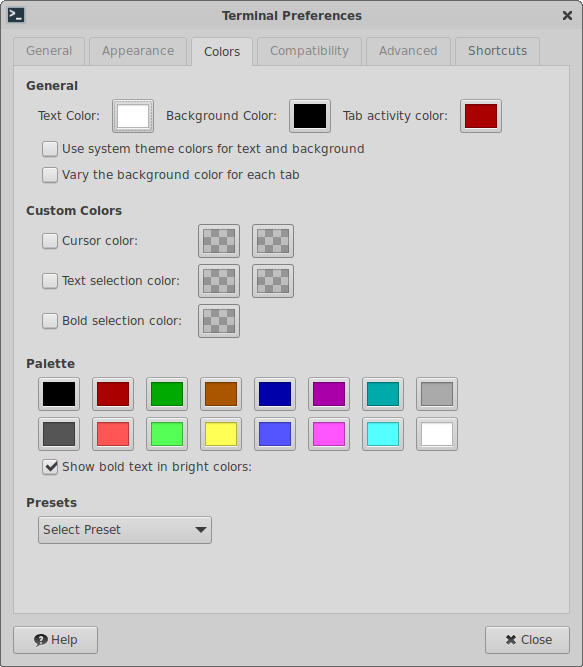Edit the dark gray palette color
Image resolution: width=583 pixels, height=667 pixels.
click(x=59, y=434)
